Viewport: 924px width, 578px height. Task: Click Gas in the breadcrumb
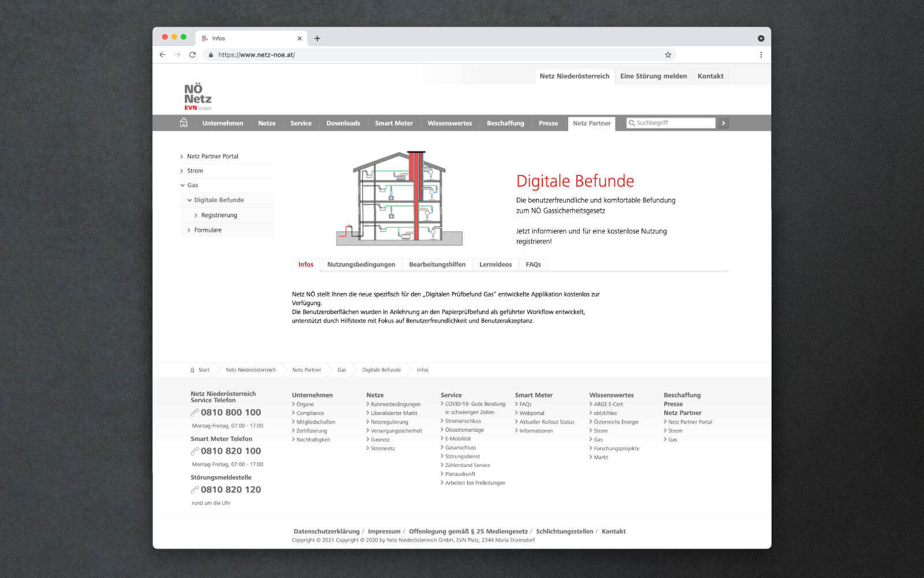(342, 370)
